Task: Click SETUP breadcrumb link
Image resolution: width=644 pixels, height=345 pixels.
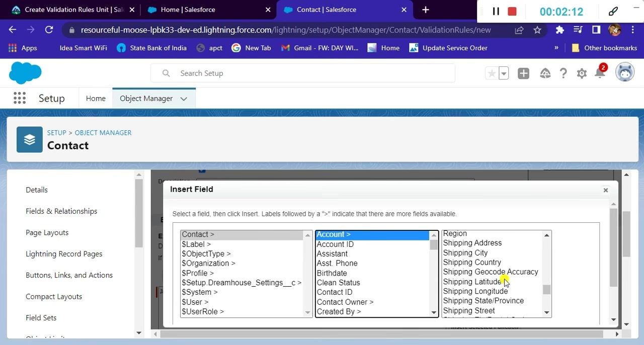Action: (56, 133)
